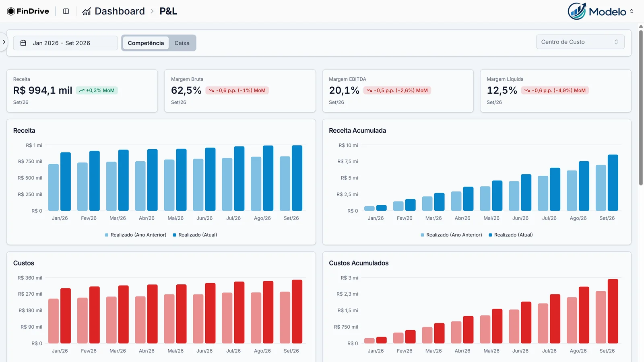This screenshot has width=644, height=362.
Task: Click the upward trend icon in Receita badge
Action: click(82, 90)
